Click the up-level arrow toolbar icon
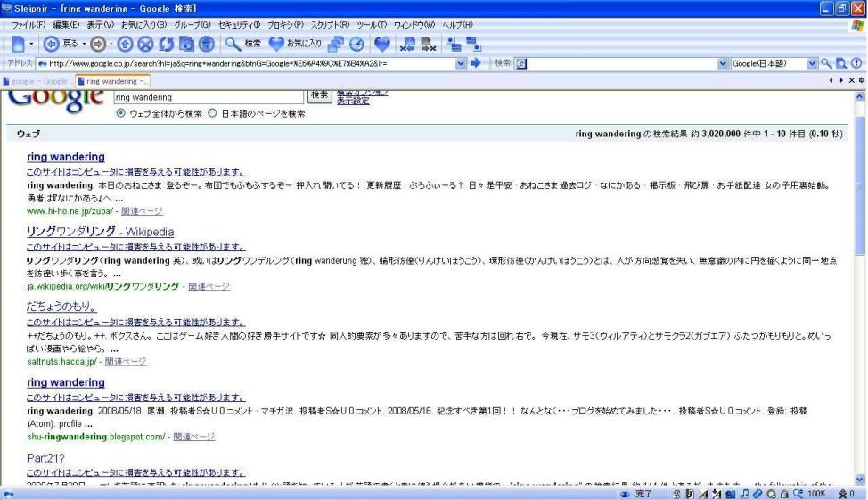Screen dimensions: 868x500 125,44
